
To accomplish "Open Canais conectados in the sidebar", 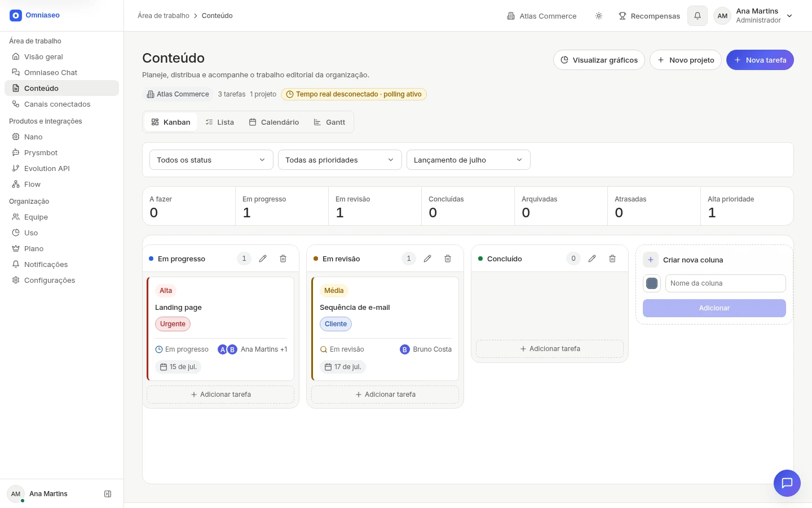I will point(62,104).
